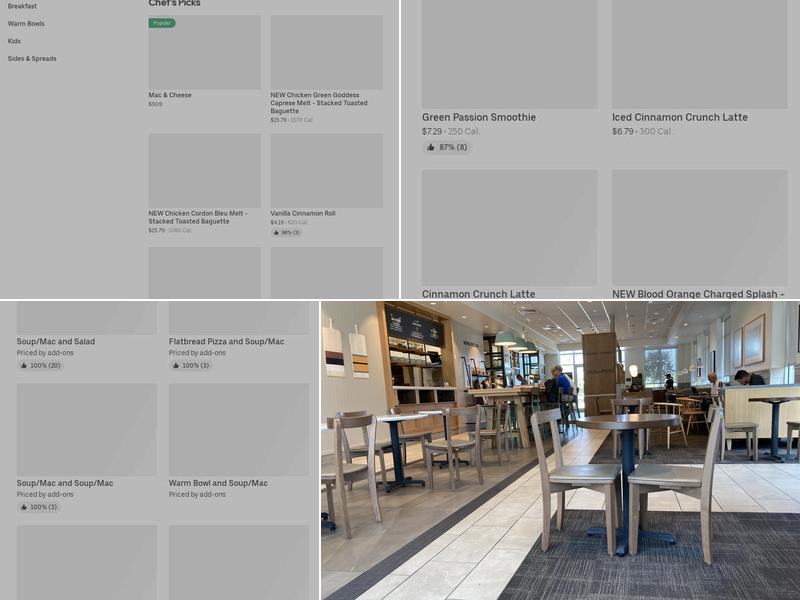800x600 pixels.
Task: Go to the Kids menu section
Action: 14,41
